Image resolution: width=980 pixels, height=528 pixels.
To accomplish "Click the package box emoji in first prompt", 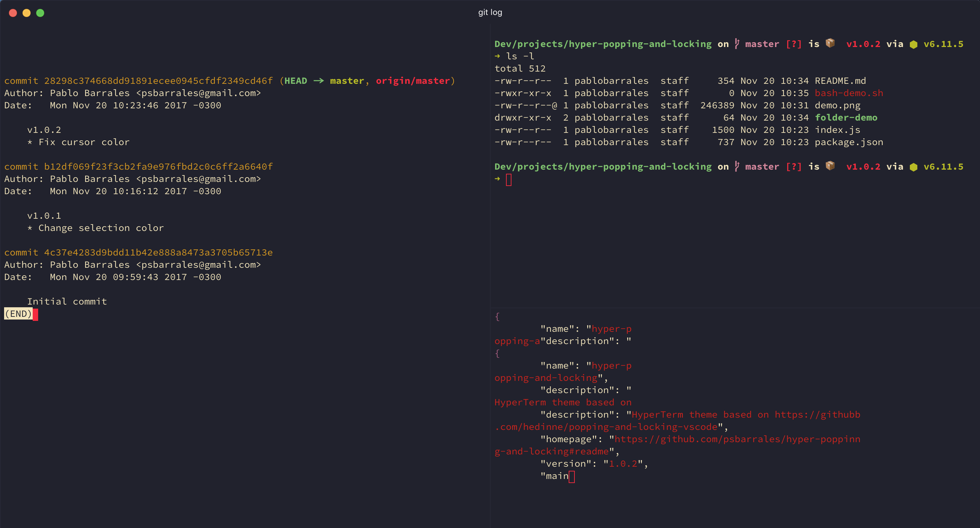I will click(x=830, y=43).
